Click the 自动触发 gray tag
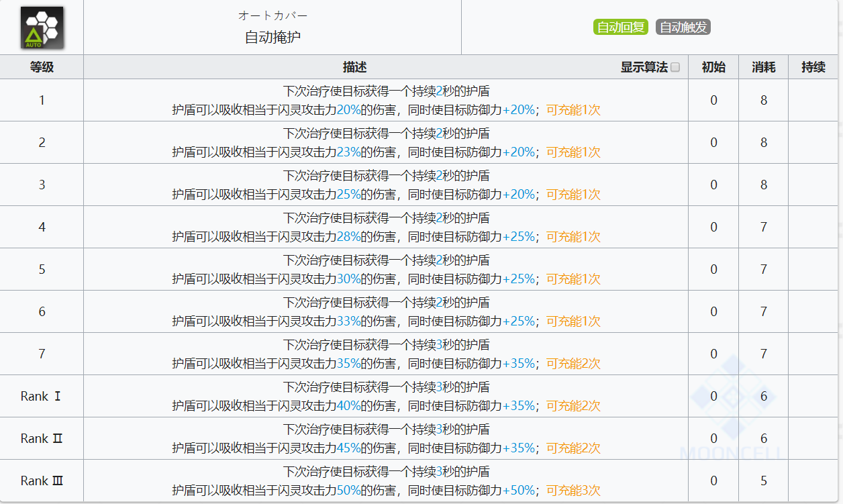Viewport: 843px width, 504px height. [683, 27]
